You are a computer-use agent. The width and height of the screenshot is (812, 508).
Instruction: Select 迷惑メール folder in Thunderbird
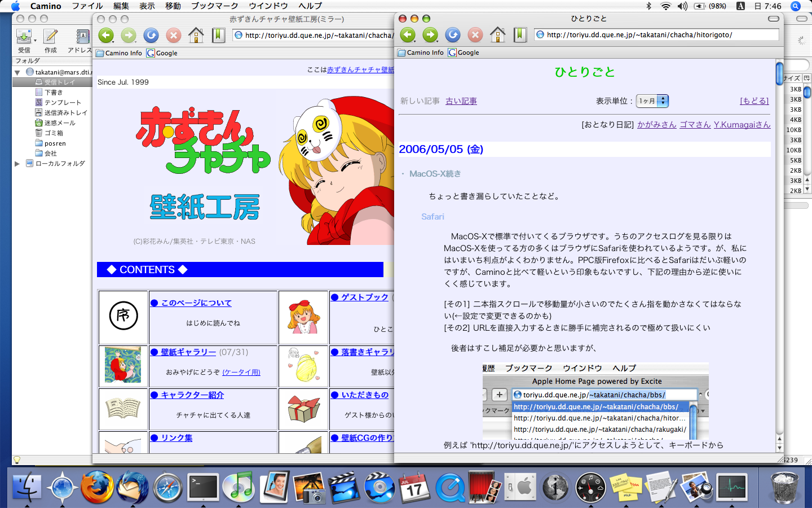[x=55, y=123]
